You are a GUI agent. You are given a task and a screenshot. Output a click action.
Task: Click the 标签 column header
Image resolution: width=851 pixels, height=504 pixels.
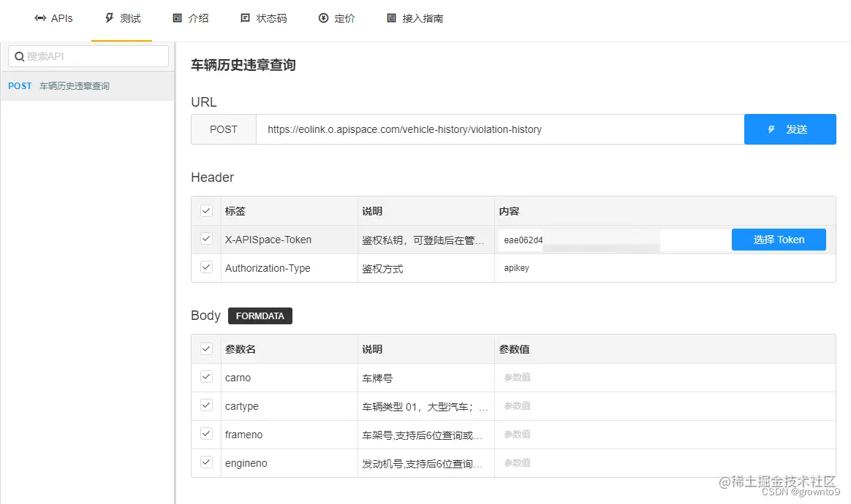click(x=235, y=211)
